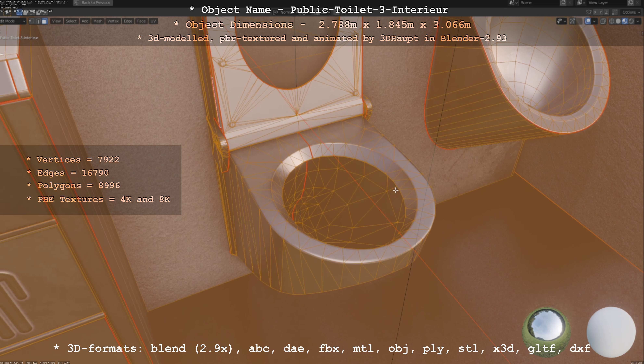Open the View menu in viewport header
The image size is (644, 364).
pos(56,21)
